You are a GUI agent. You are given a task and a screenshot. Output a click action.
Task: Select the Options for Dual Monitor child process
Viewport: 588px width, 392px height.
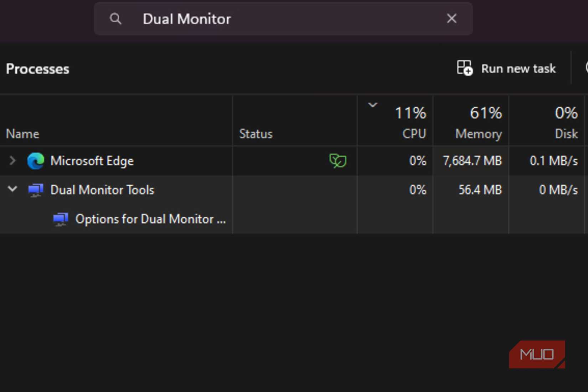pos(150,219)
